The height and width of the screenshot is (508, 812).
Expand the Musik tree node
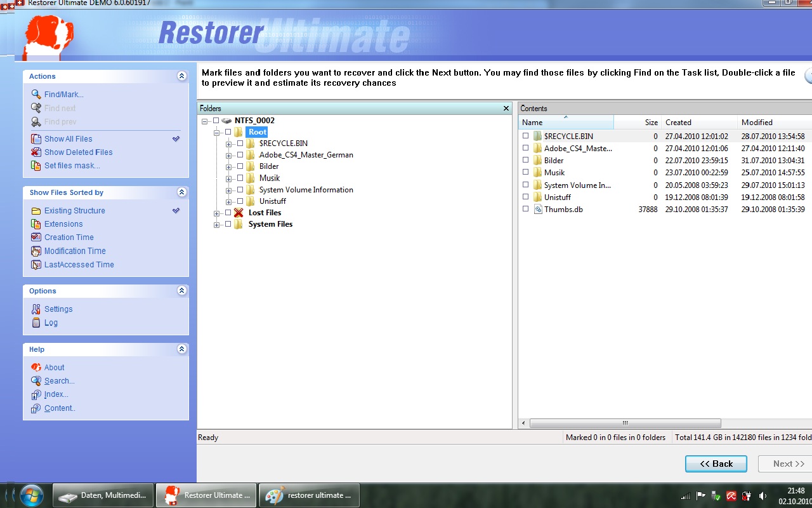click(x=228, y=178)
